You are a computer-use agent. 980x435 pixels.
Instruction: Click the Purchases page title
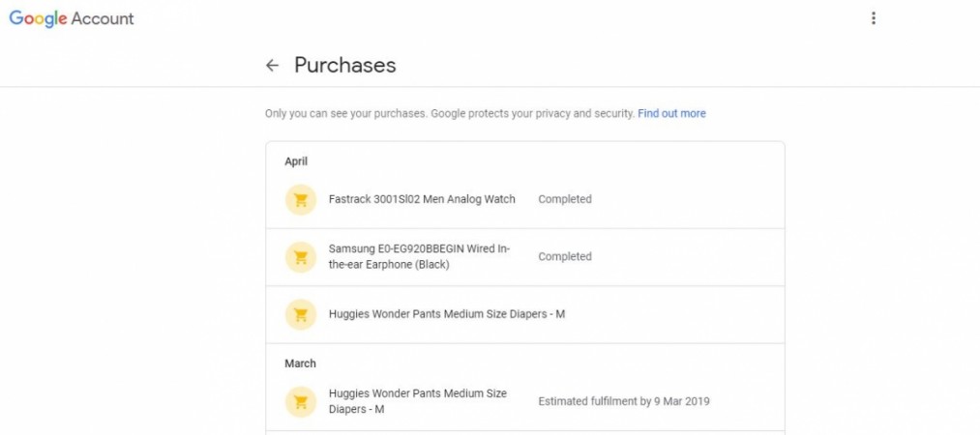pos(345,65)
